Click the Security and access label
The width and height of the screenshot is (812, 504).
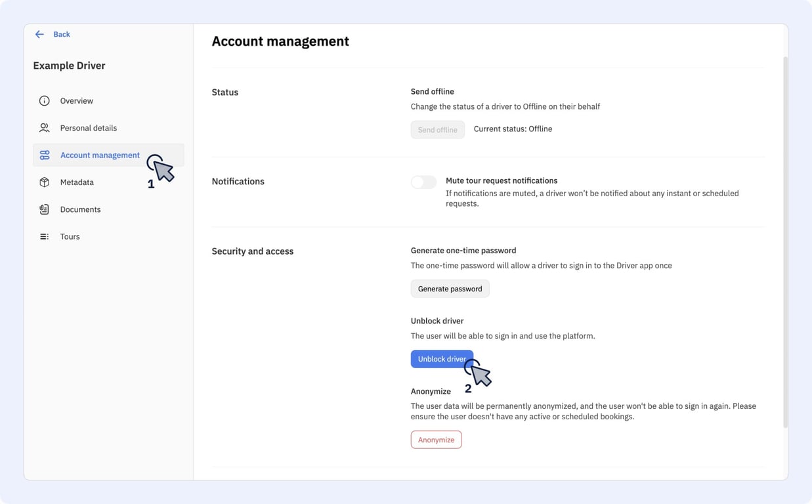click(252, 251)
